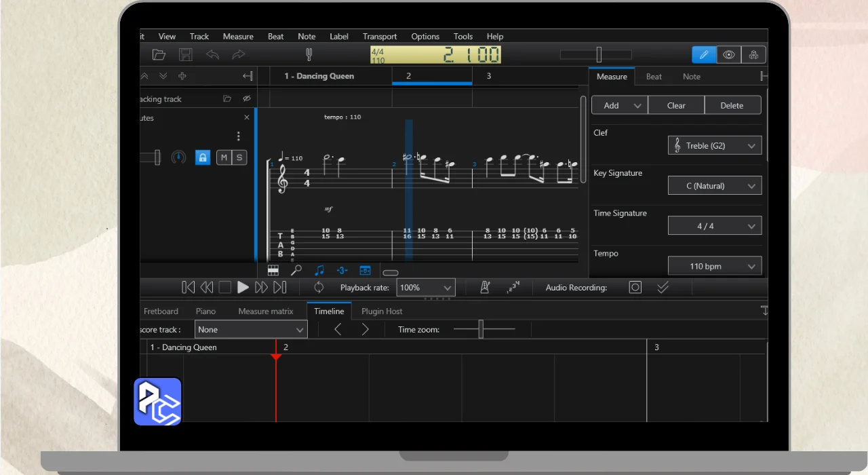Switch to the Piano tab

[x=205, y=311]
